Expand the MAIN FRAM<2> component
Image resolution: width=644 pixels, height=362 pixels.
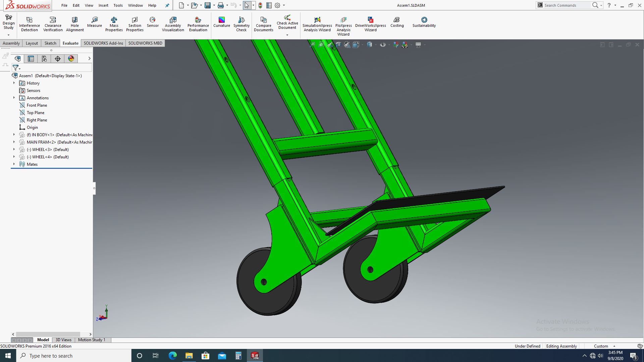14,142
